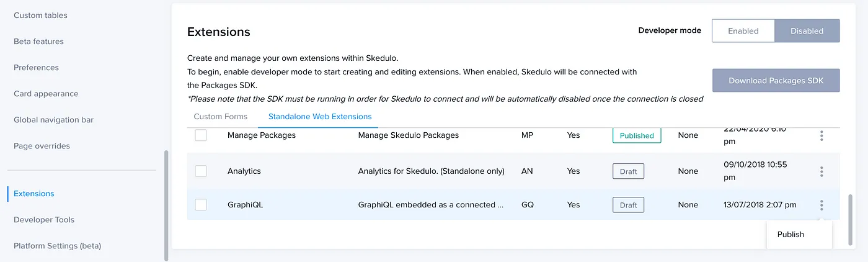Open Preferences in the sidebar

(x=36, y=68)
